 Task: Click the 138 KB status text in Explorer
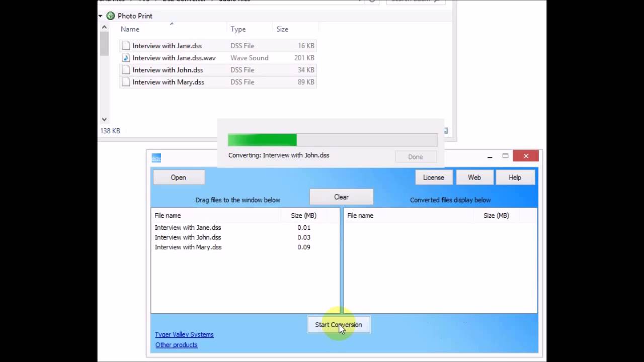(x=110, y=131)
